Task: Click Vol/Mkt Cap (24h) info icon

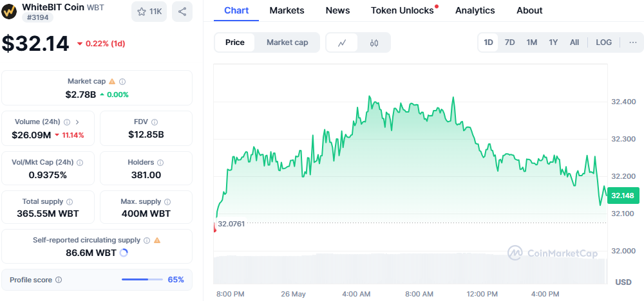Action: [80, 162]
